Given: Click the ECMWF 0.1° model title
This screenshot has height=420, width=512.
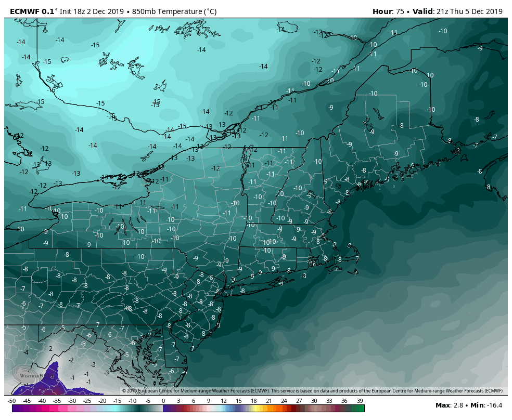Looking at the screenshot, I should pos(32,11).
